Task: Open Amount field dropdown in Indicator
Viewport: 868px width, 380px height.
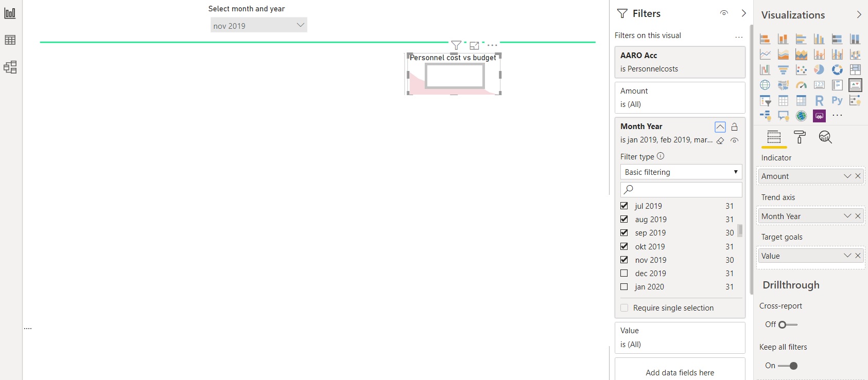Action: click(847, 176)
